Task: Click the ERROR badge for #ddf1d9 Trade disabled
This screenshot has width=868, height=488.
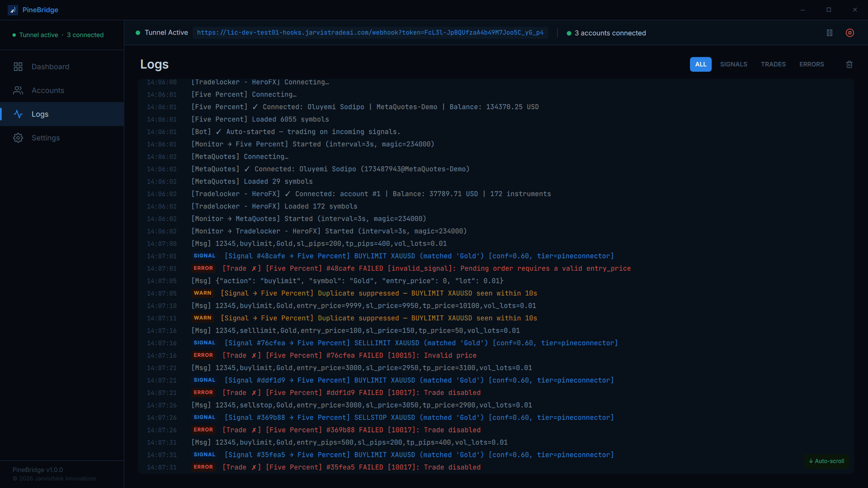Action: point(203,393)
